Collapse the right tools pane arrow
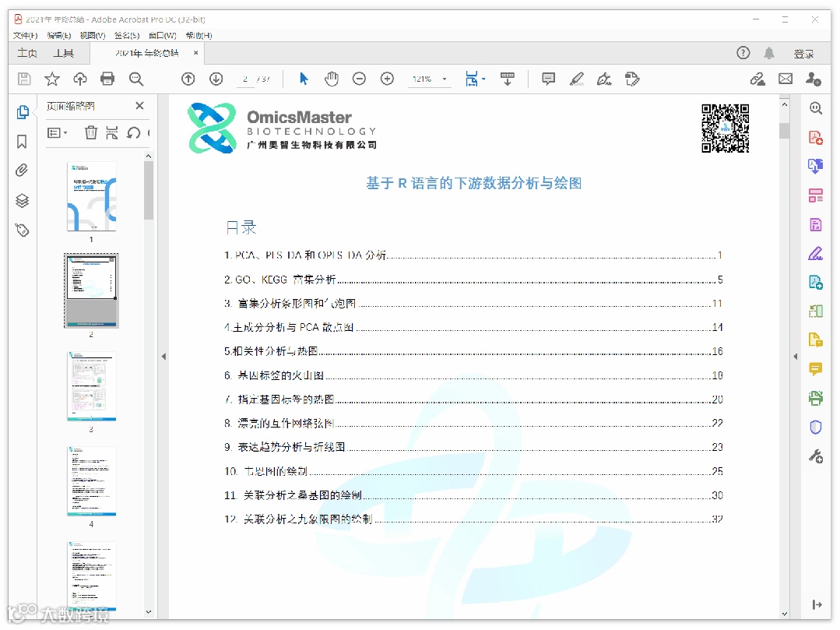This screenshot has height=630, width=840. click(x=795, y=356)
